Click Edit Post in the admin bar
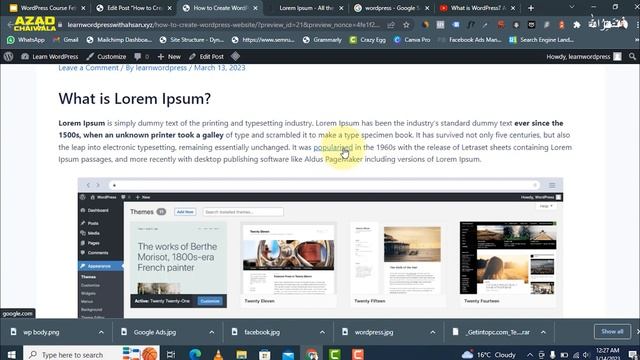Viewport: 640px width, 360px height. [x=207, y=57]
